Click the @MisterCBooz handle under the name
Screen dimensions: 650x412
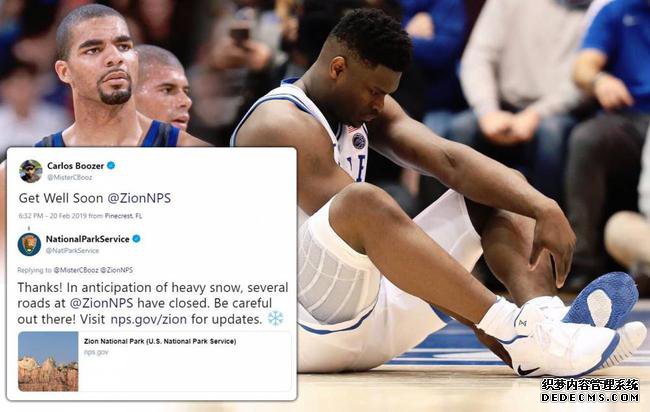point(70,177)
